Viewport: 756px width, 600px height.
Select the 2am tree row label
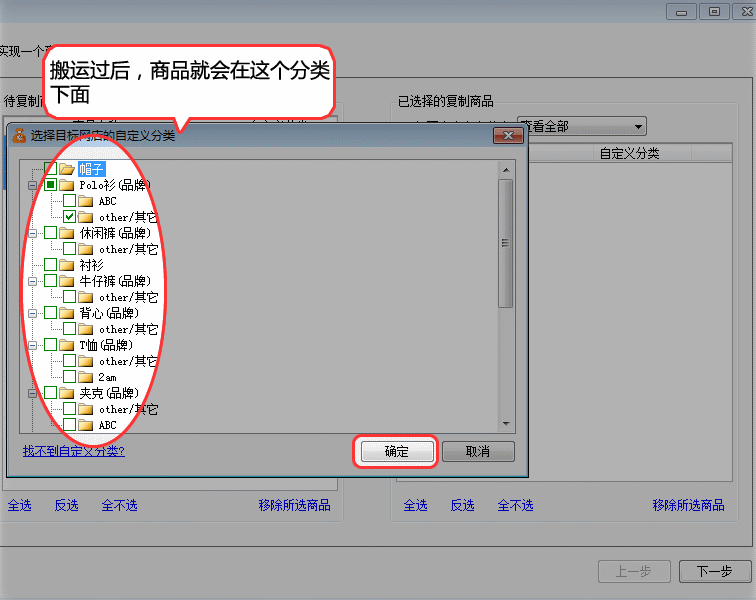click(x=108, y=377)
